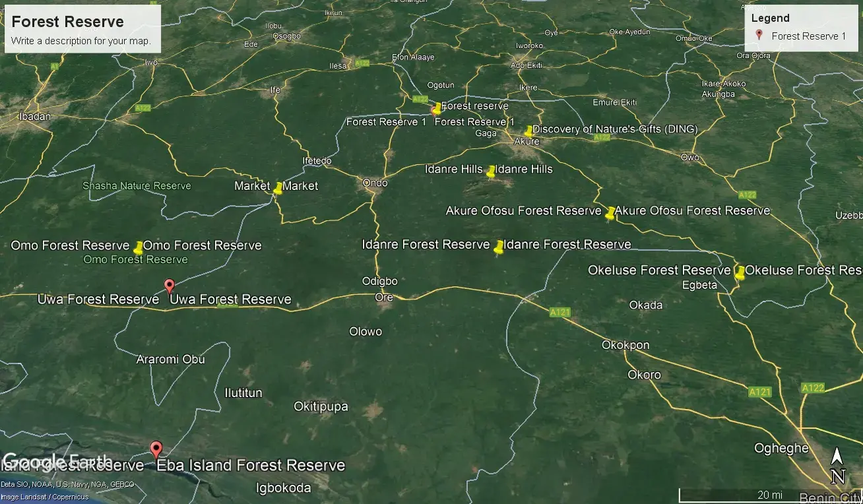Click the Akure Ofosu Forest Reserve pin
Image resolution: width=863 pixels, height=504 pixels.
[x=609, y=212]
